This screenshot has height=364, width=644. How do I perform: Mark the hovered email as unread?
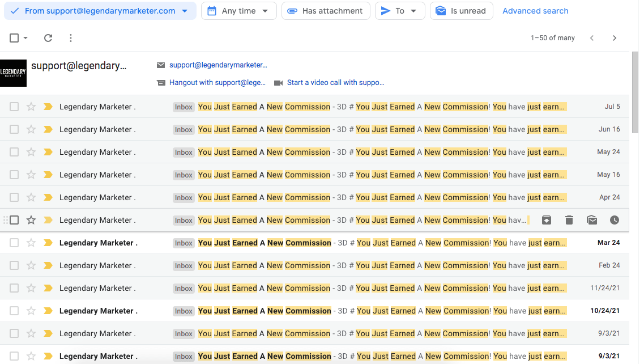pyautogui.click(x=592, y=220)
